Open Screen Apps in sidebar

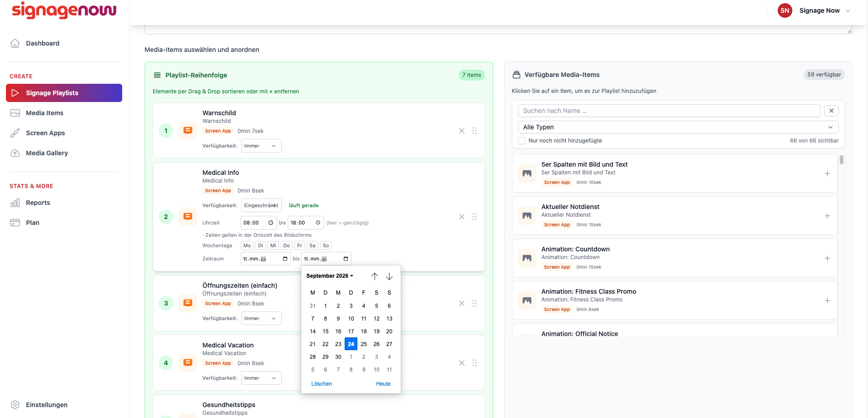point(64,133)
